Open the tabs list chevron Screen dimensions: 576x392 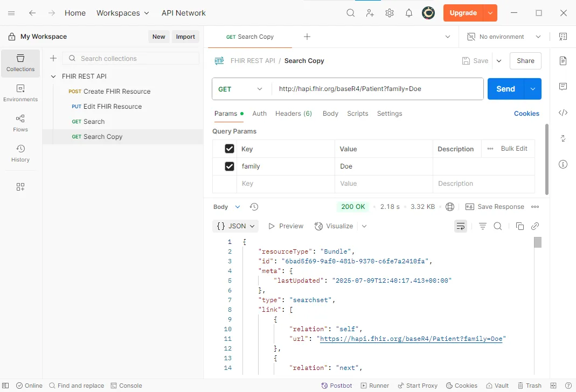447,37
